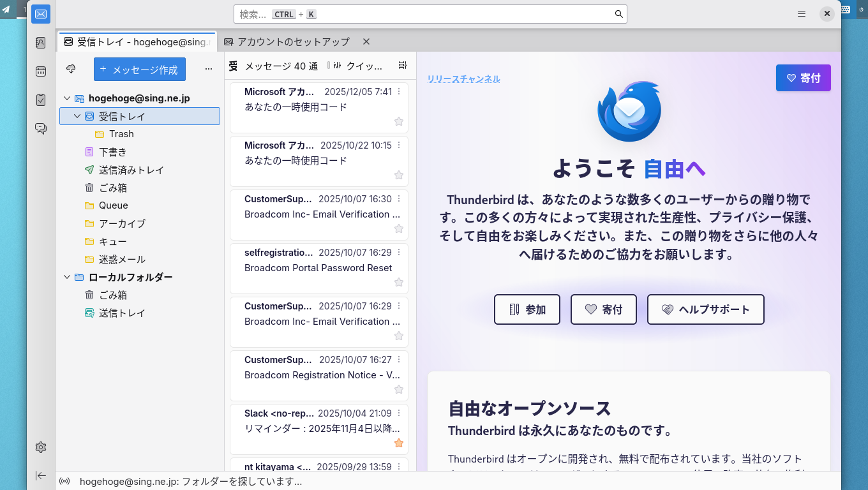Star the Broadcom Registration Notice message
Viewport: 868px width, 490px height.
click(x=399, y=389)
